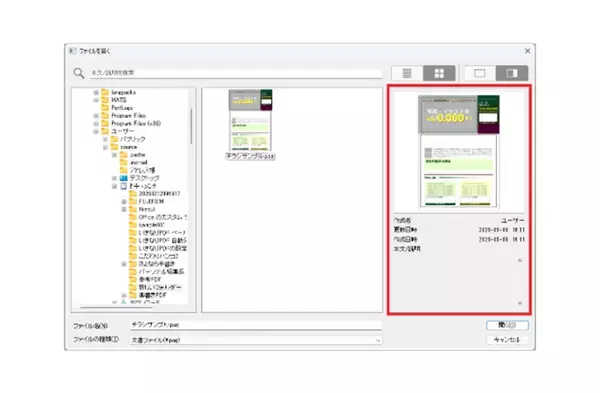Click the ドキュメント document icon

[124, 186]
